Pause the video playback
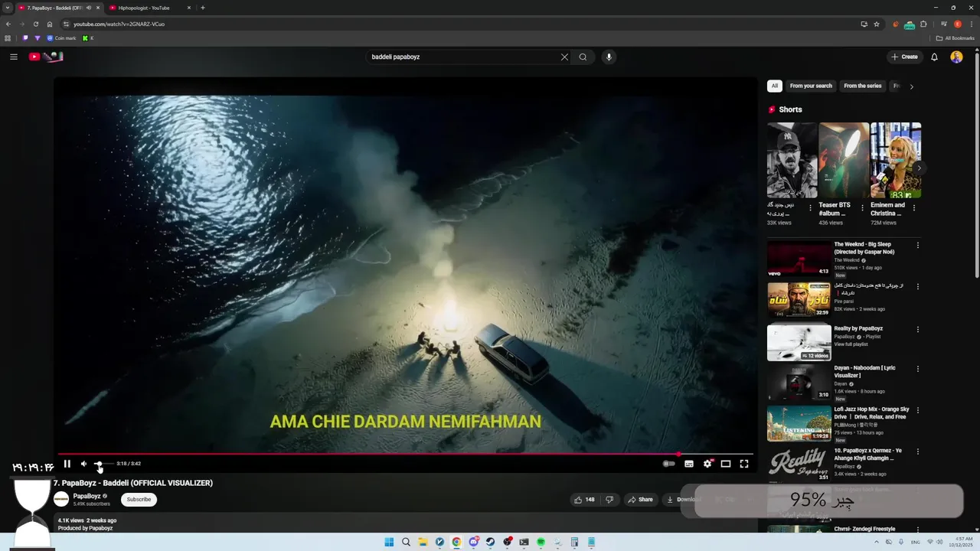980x551 pixels. click(x=67, y=464)
